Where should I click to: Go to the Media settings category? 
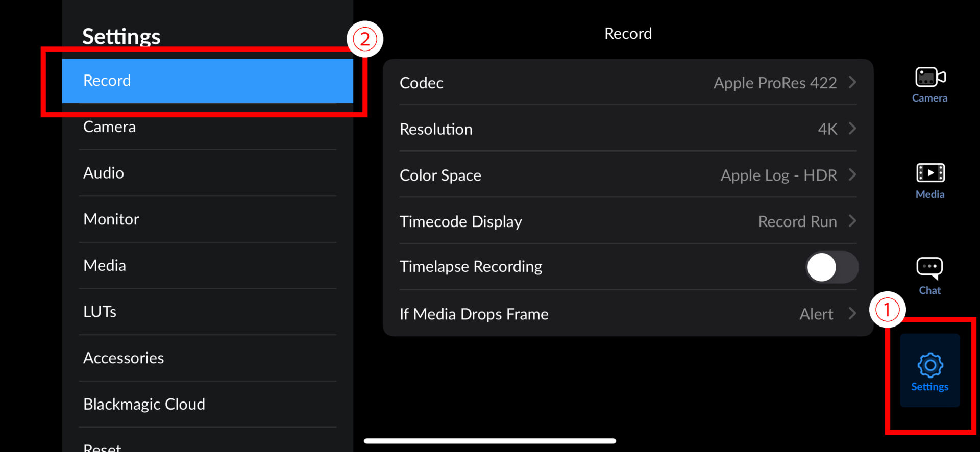207,265
